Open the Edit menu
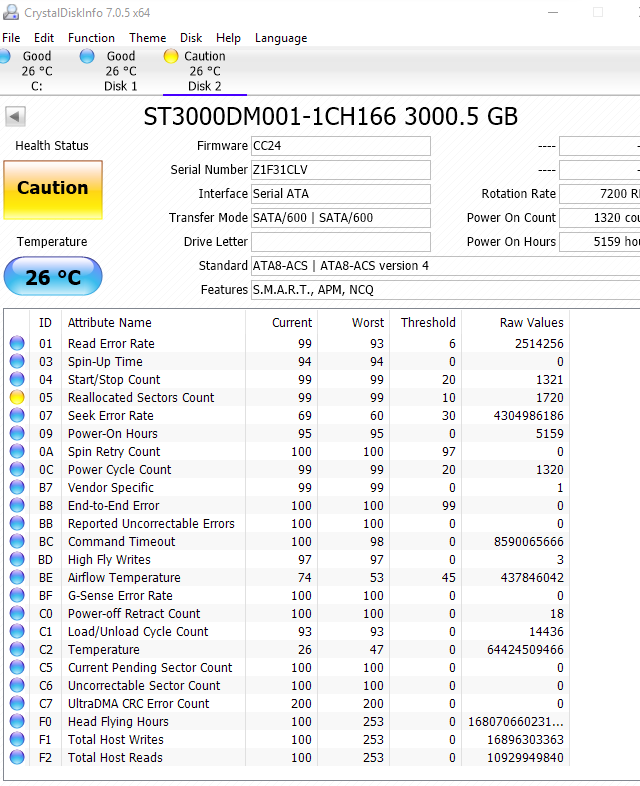Image resolution: width=640 pixels, height=786 pixels. point(44,38)
